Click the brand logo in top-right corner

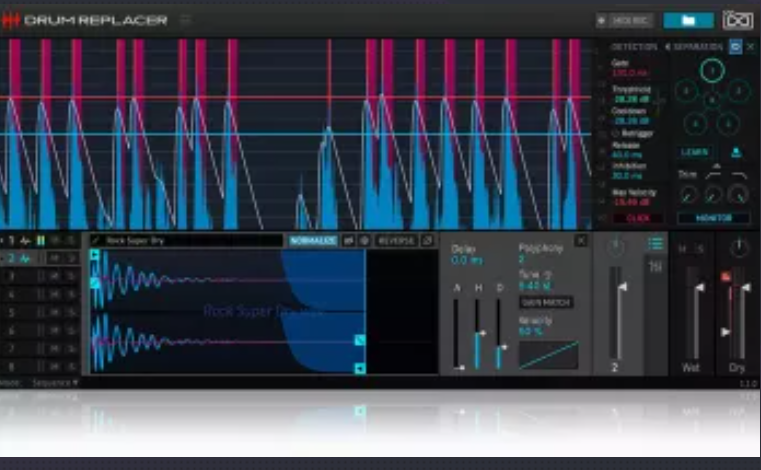coord(738,20)
